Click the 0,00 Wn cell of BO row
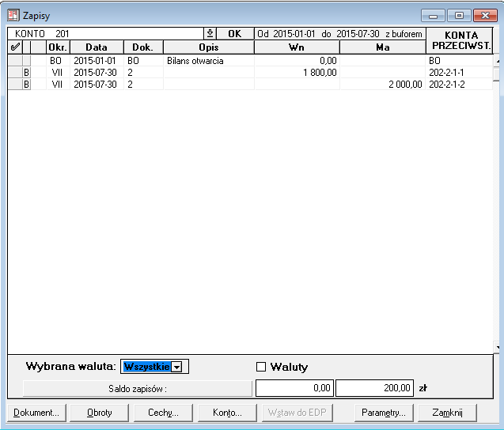 point(297,60)
